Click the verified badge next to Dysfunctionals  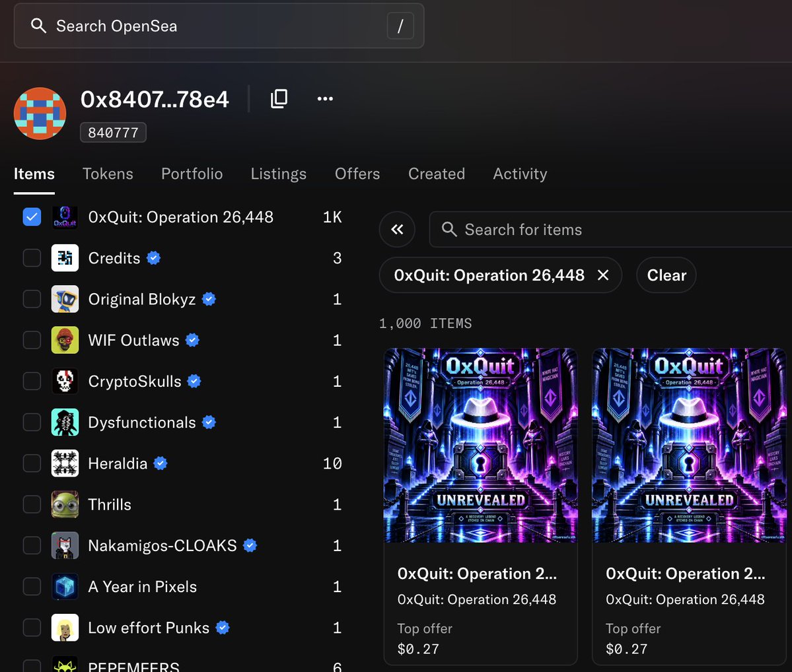pos(209,422)
